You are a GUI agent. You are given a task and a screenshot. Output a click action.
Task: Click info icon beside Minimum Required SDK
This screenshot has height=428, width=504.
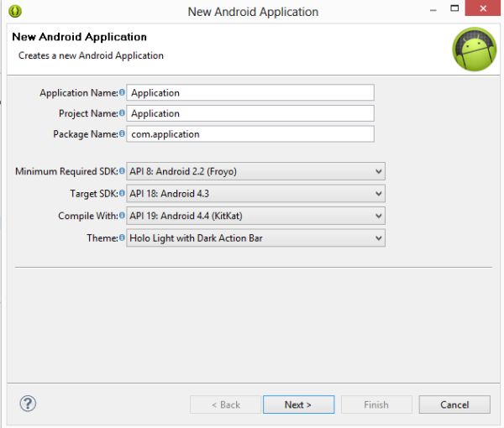(122, 171)
